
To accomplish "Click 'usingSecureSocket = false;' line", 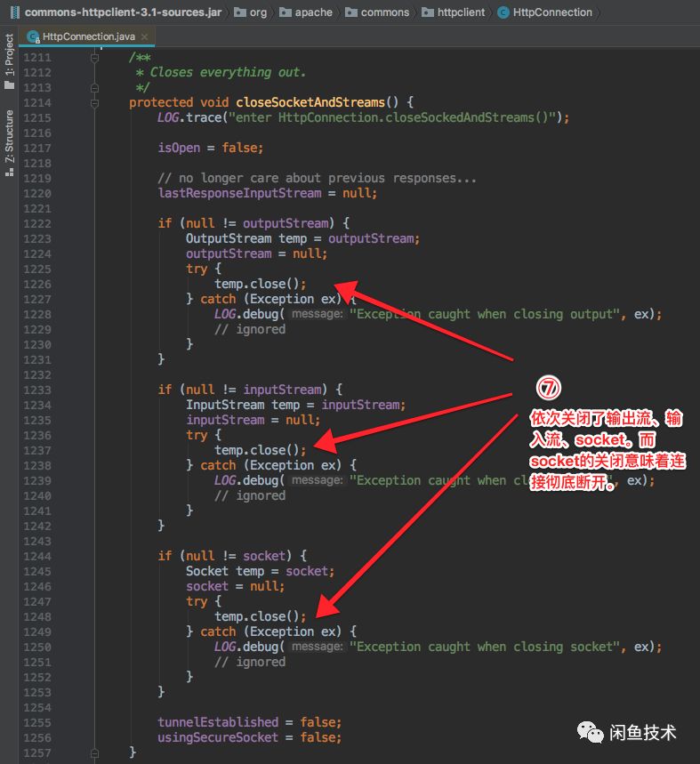I will [249, 737].
